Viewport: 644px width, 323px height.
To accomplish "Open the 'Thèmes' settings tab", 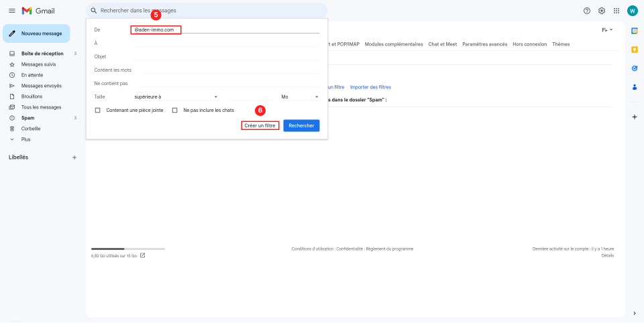I will [x=561, y=44].
